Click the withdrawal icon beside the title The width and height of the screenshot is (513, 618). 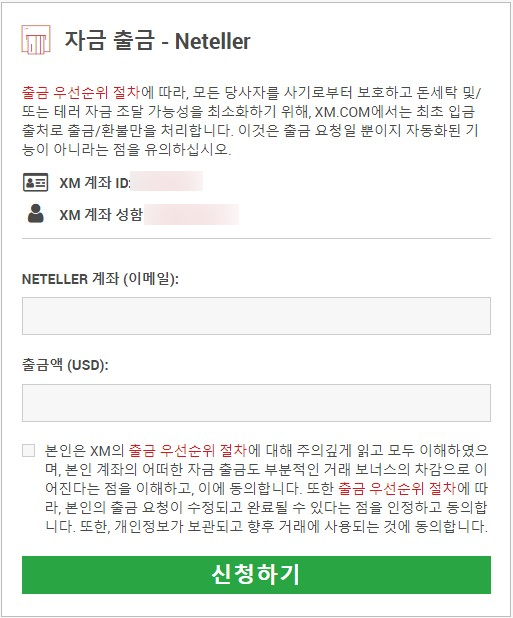tap(36, 39)
